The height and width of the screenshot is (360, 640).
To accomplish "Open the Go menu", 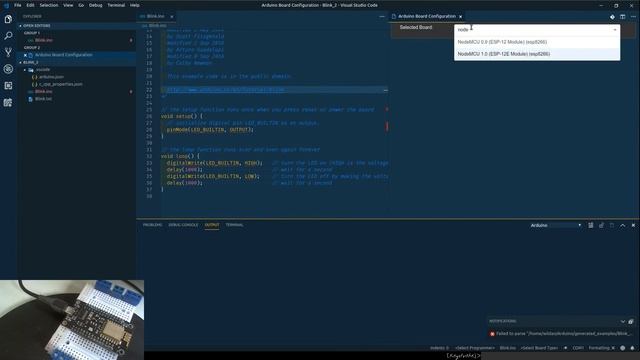I will click(81, 5).
